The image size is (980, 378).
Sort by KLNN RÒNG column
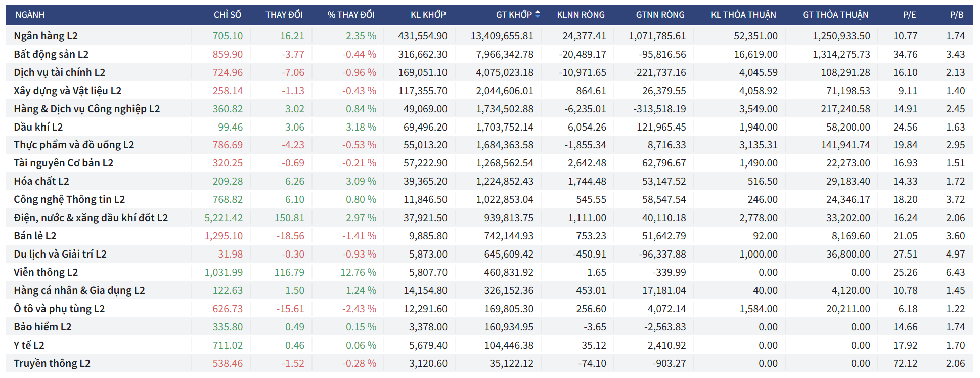[x=581, y=15]
